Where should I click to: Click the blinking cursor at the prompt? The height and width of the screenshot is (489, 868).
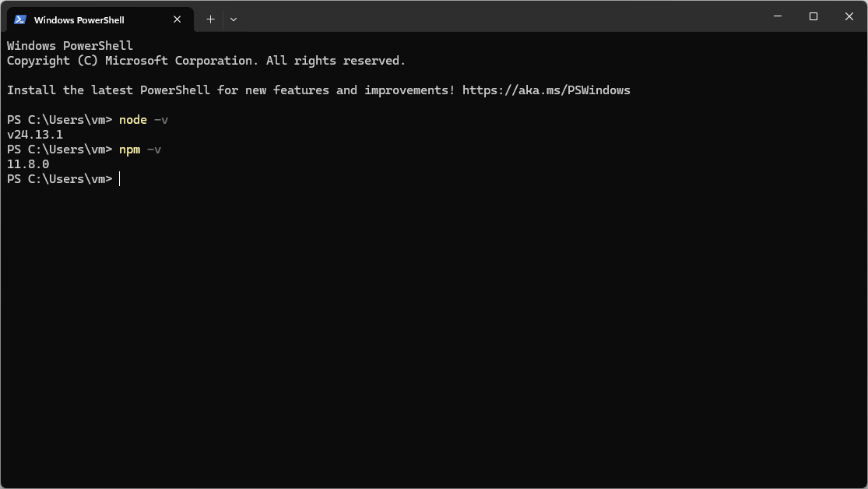tap(119, 178)
